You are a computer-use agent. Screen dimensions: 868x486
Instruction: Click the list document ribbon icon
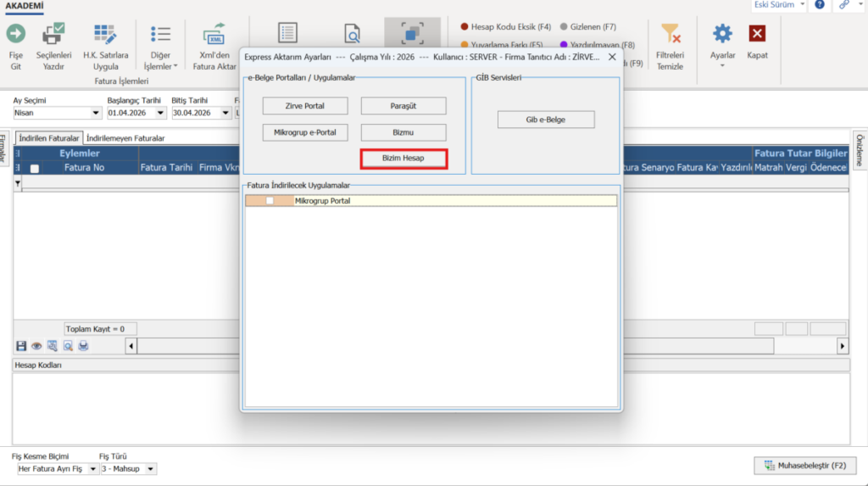pyautogui.click(x=288, y=33)
